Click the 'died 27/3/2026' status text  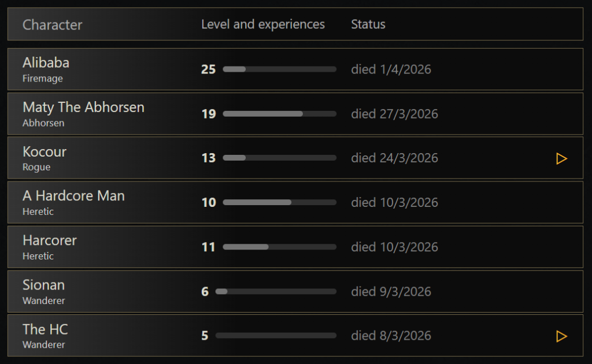coord(394,114)
